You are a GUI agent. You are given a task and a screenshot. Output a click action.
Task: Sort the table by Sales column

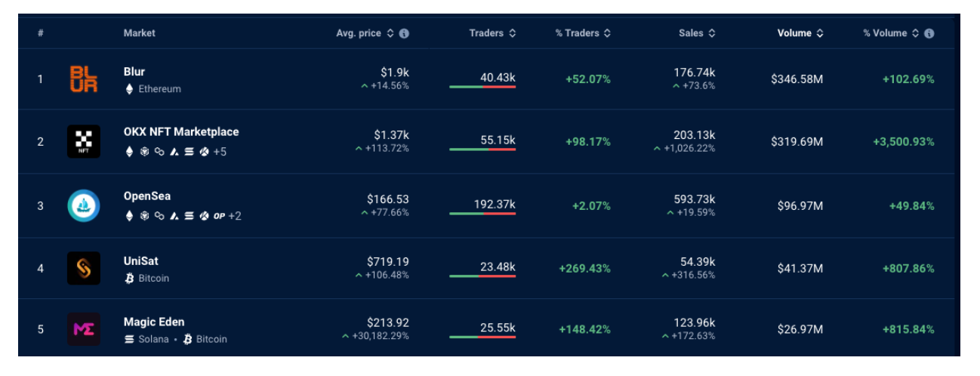(x=696, y=33)
